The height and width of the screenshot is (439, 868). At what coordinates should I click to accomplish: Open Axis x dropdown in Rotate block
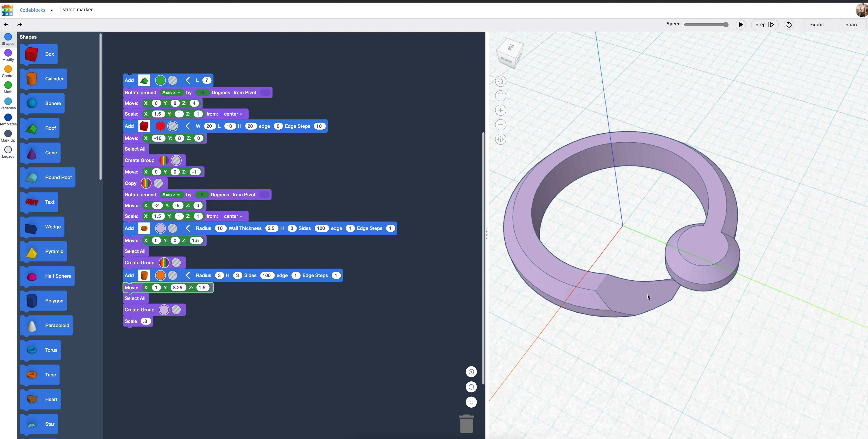tap(171, 92)
